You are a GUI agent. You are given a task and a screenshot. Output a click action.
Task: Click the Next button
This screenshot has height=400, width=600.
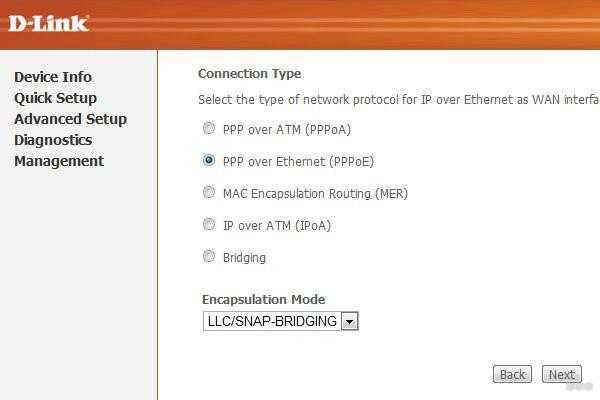[x=562, y=374]
